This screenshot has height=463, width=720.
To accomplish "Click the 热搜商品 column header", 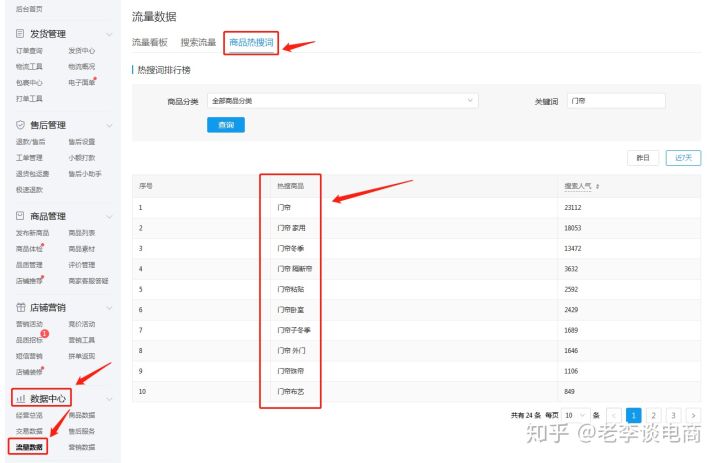I will 290,186.
